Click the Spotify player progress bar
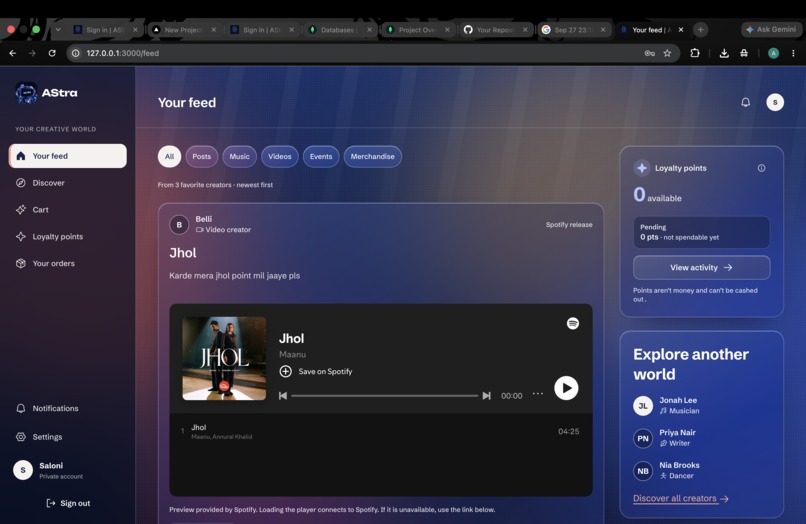The height and width of the screenshot is (524, 806). [x=384, y=395]
